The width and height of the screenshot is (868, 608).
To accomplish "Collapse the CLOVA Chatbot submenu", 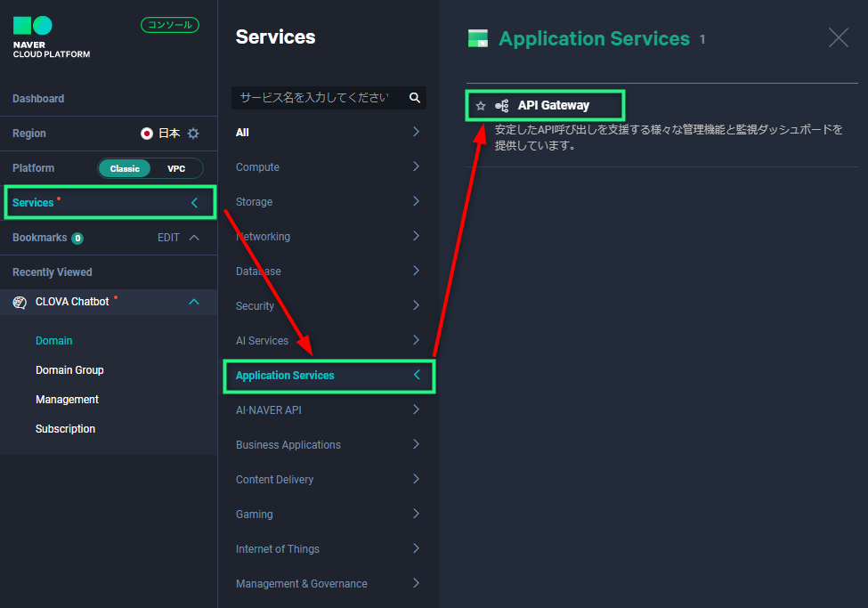I will point(194,303).
